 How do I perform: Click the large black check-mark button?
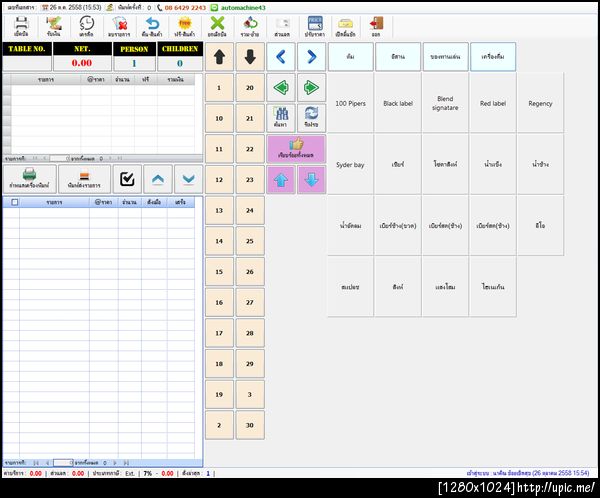pos(127,179)
